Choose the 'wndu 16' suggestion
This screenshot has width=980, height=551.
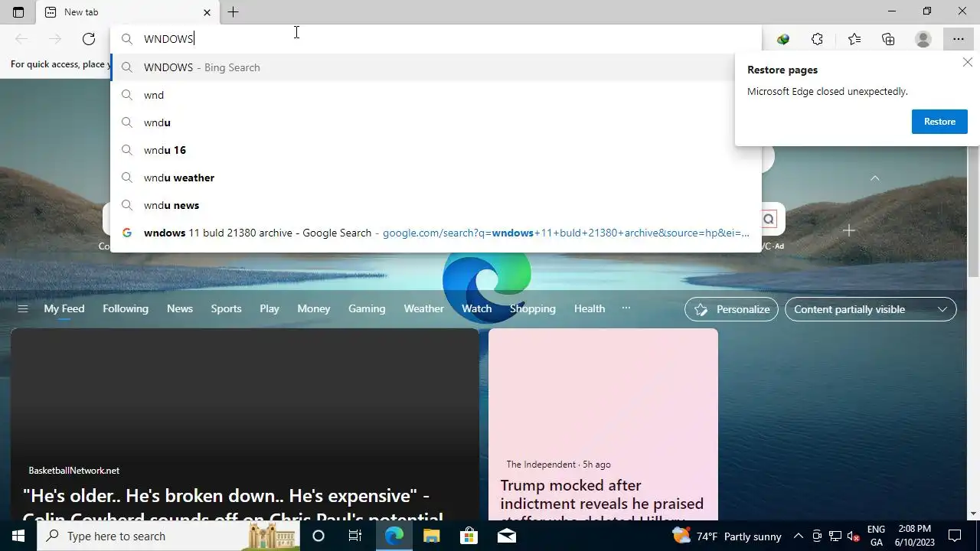(x=436, y=150)
